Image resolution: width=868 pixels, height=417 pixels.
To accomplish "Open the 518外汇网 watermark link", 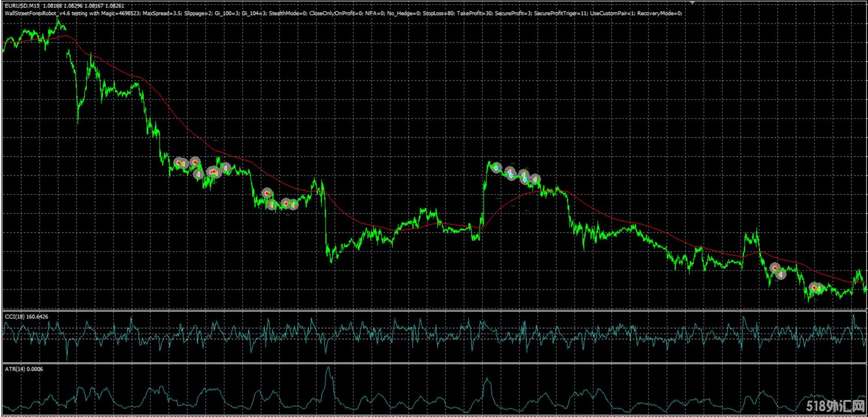I will pos(835,406).
